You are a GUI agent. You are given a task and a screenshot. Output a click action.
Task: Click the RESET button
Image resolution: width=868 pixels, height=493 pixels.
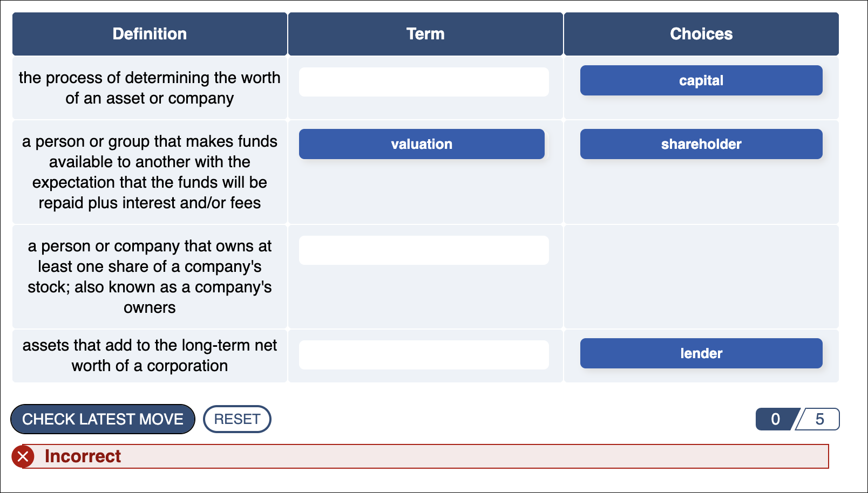237,419
